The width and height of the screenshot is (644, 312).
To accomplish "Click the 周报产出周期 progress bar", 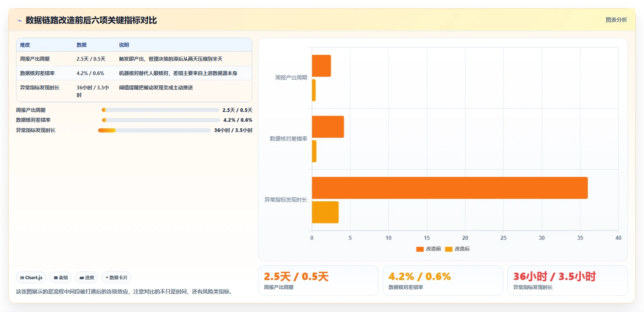I will tap(160, 110).
